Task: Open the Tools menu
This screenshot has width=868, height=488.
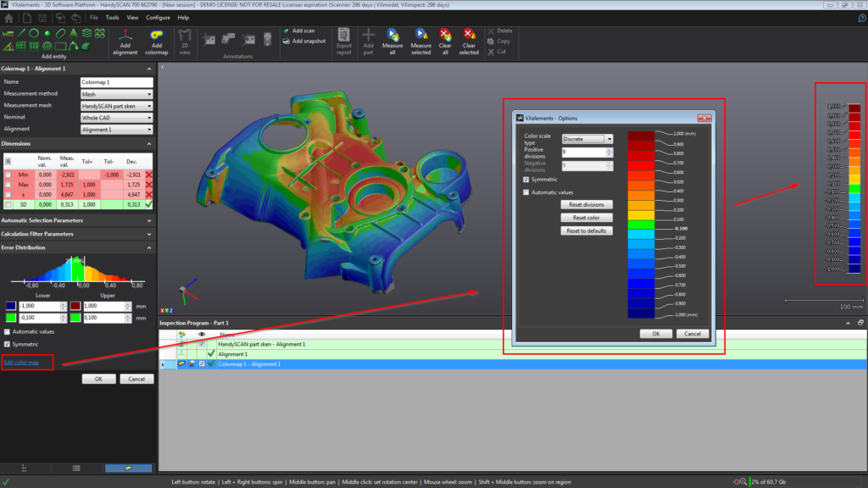Action: (112, 17)
